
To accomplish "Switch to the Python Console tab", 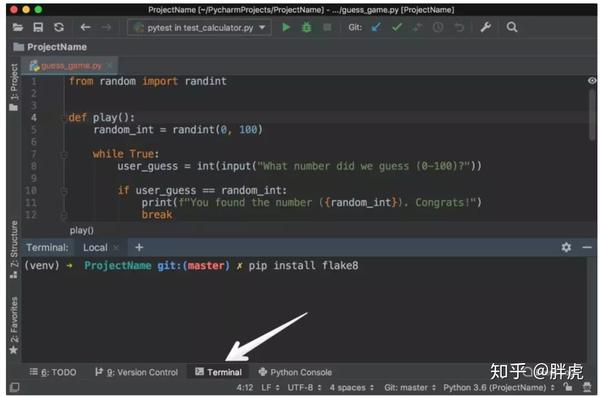I will tap(295, 372).
